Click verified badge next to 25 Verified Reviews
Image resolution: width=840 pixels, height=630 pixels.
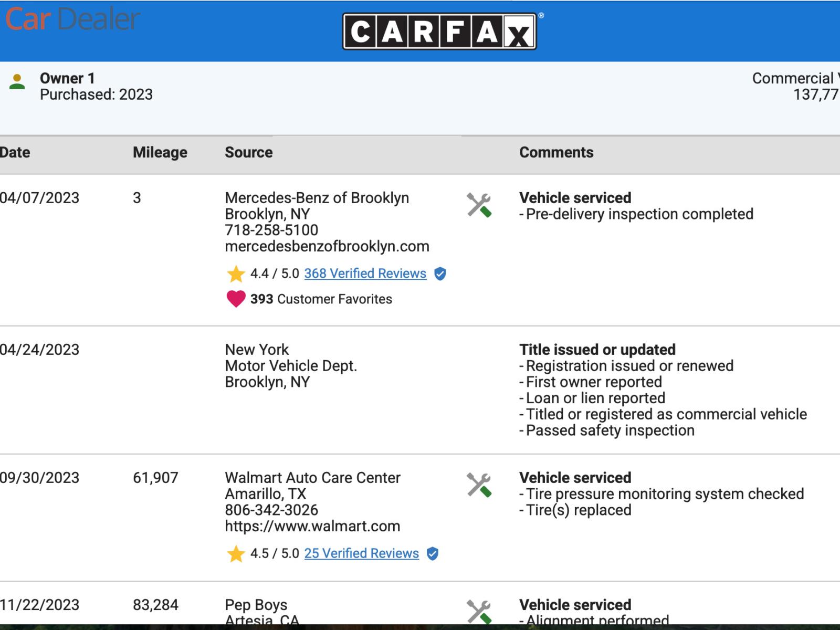point(433,553)
